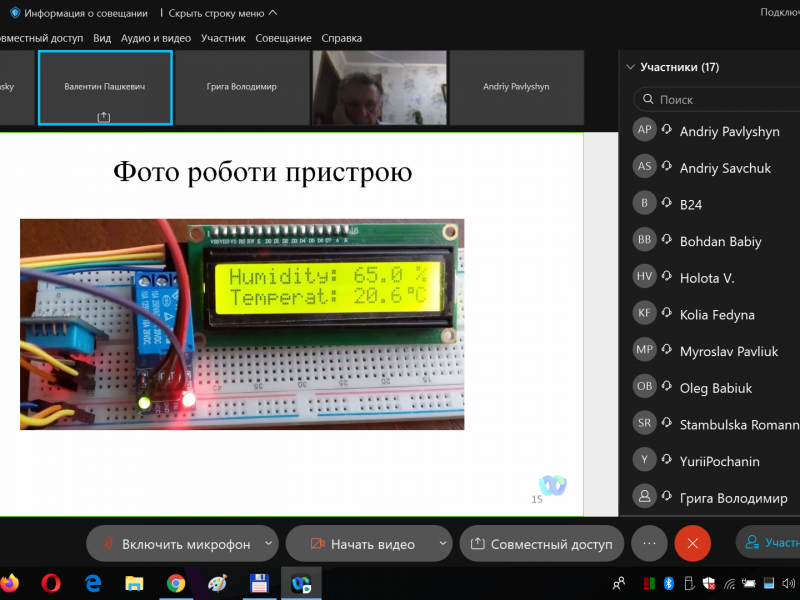The height and width of the screenshot is (600, 800).
Task: Click the Совместный доступ share button
Action: coord(541,544)
